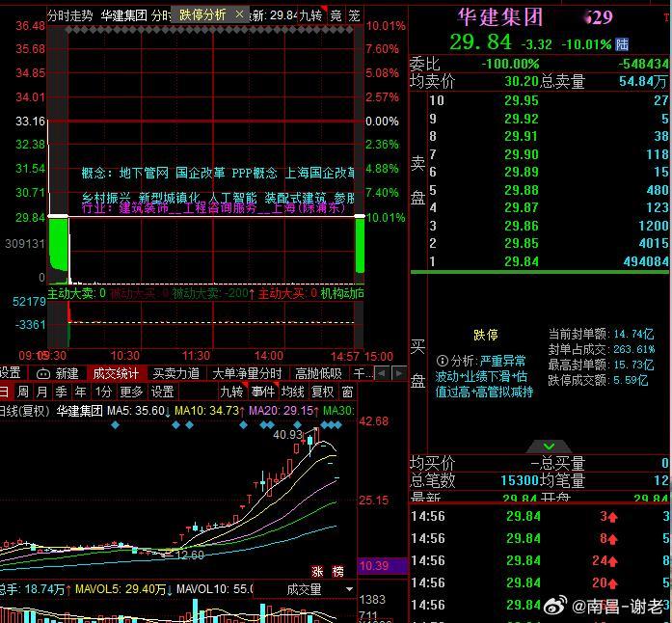Click the 封单占成交 263.61% value
Viewport: 672px width, 623px height.
pyautogui.click(x=633, y=349)
